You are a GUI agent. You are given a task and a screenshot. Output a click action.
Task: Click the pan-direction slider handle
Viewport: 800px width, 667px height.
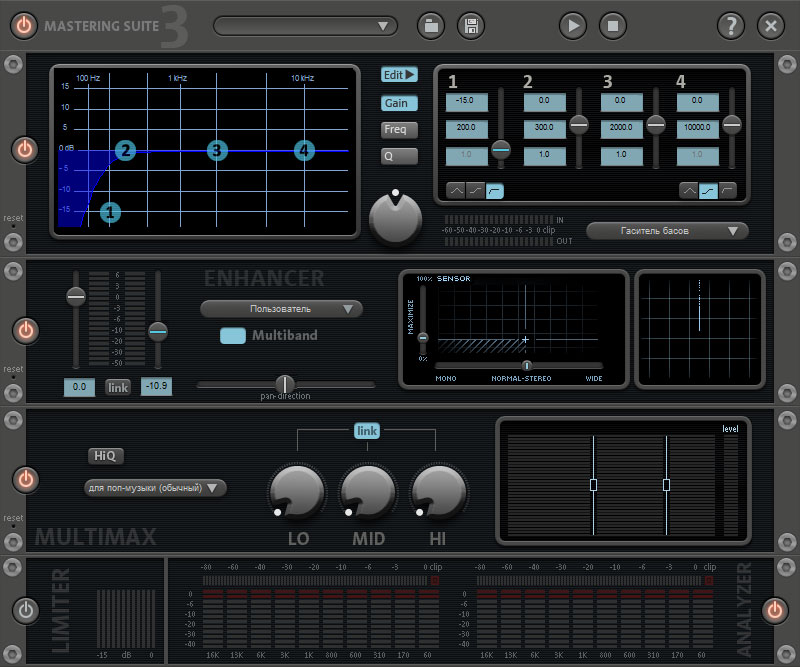pos(285,384)
